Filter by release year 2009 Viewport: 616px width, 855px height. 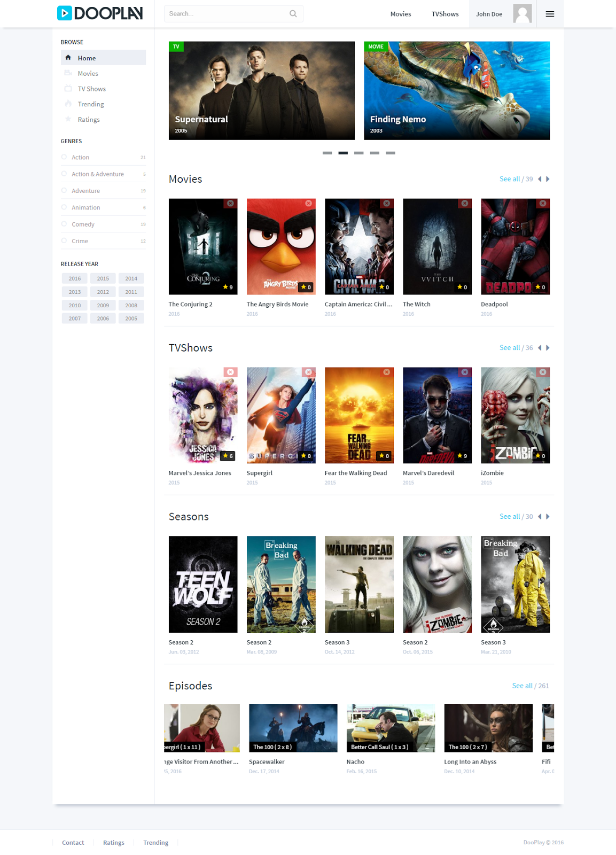103,305
